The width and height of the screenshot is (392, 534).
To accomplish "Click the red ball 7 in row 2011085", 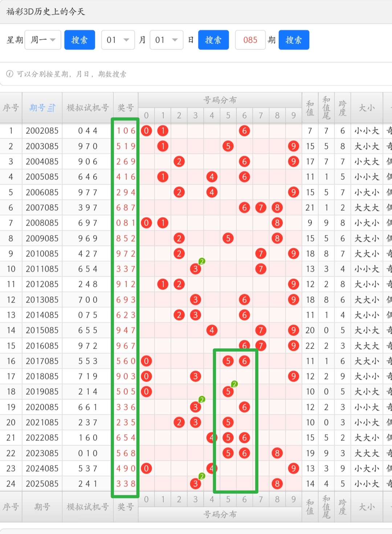I will (261, 269).
